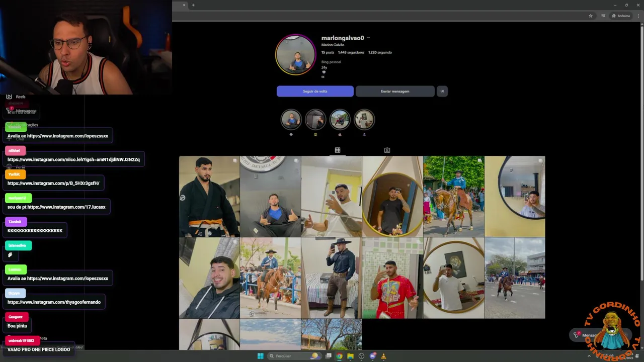Open post of seated man giving thumbs up
Screen dimensions: 644x362
270,196
